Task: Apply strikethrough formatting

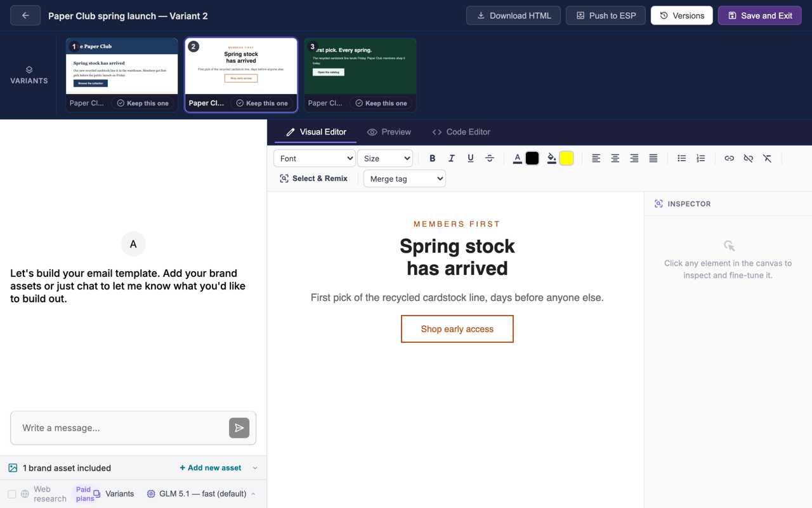Action: tap(490, 158)
